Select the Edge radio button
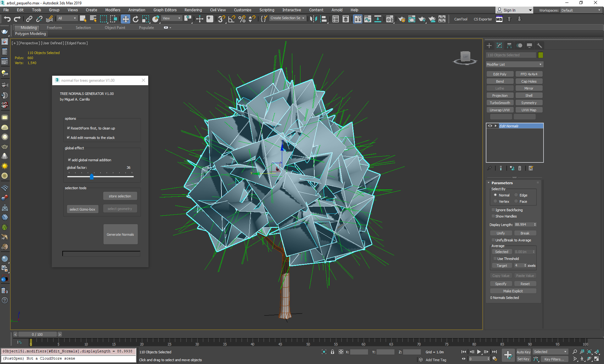The image size is (604, 364). (516, 195)
